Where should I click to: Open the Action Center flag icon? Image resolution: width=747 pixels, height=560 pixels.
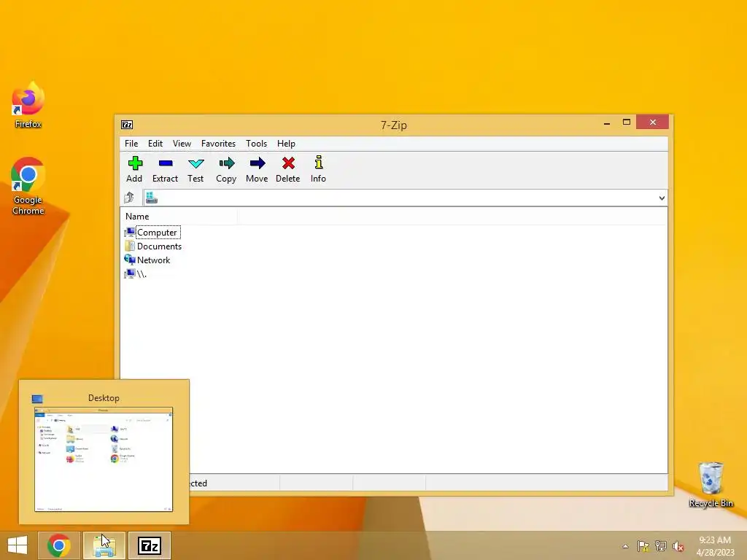[643, 546]
